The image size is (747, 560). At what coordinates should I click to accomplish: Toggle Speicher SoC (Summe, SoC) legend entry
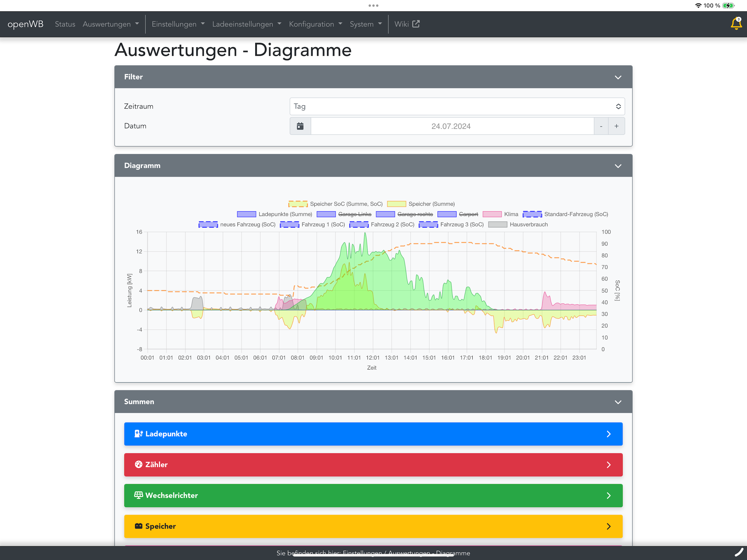click(335, 204)
